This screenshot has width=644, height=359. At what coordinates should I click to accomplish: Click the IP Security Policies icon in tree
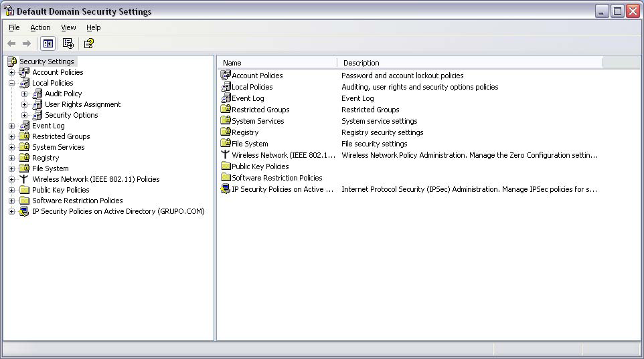pyautogui.click(x=24, y=211)
